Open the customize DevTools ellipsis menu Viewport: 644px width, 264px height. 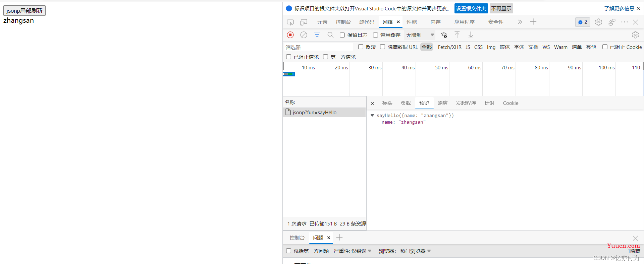coord(625,22)
